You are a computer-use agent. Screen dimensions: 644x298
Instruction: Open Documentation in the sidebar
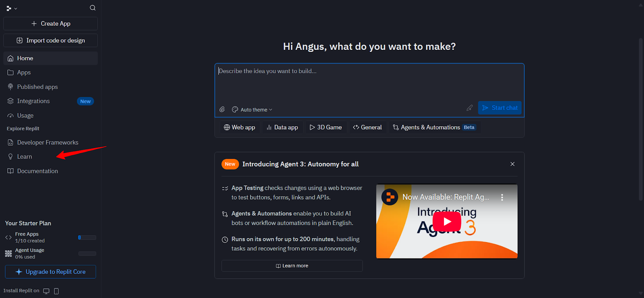point(51,171)
